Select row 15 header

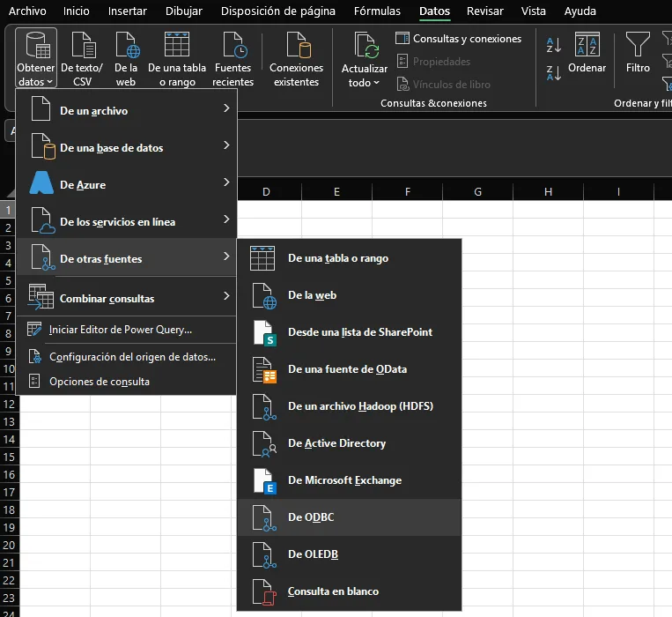point(10,457)
